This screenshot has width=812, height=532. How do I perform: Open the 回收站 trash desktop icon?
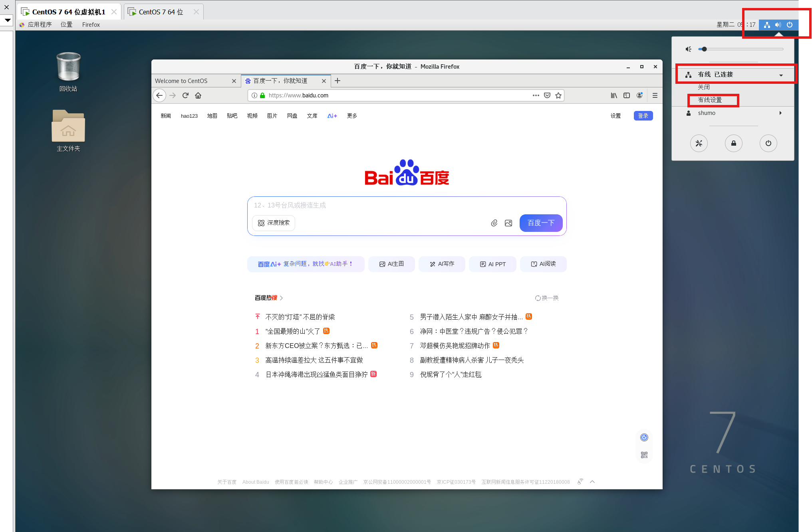click(x=68, y=72)
